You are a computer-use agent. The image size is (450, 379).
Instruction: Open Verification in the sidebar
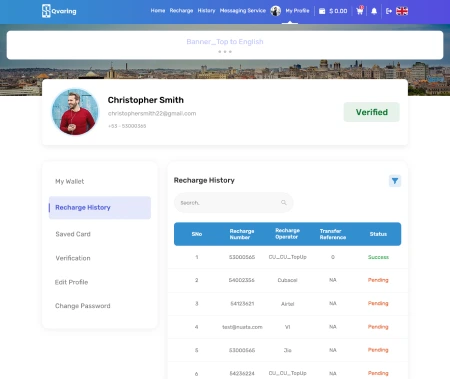click(73, 258)
